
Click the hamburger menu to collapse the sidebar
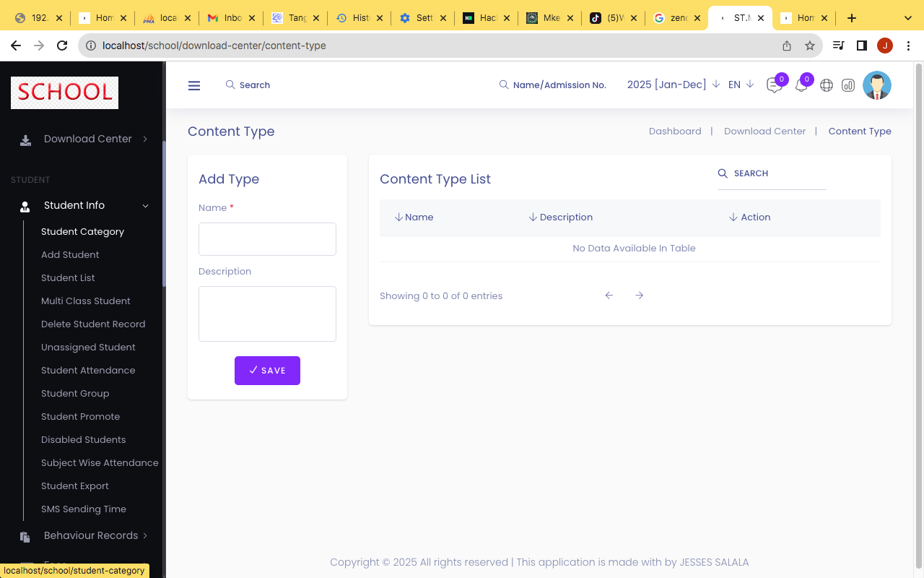click(x=194, y=85)
